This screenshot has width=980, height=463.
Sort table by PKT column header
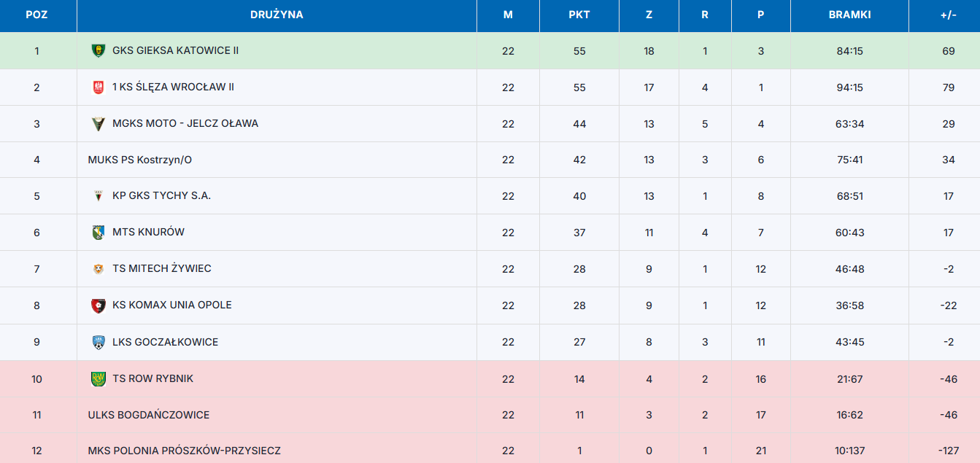click(x=579, y=15)
